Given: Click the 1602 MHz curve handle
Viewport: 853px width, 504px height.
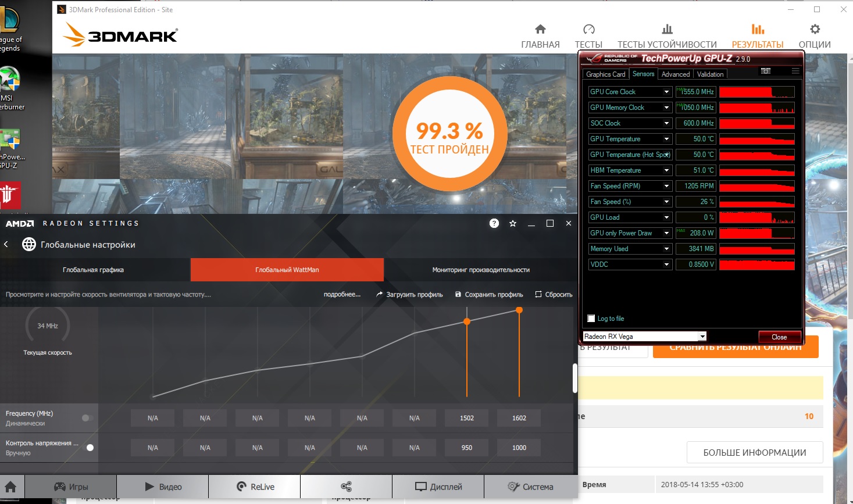Looking at the screenshot, I should click(x=519, y=310).
